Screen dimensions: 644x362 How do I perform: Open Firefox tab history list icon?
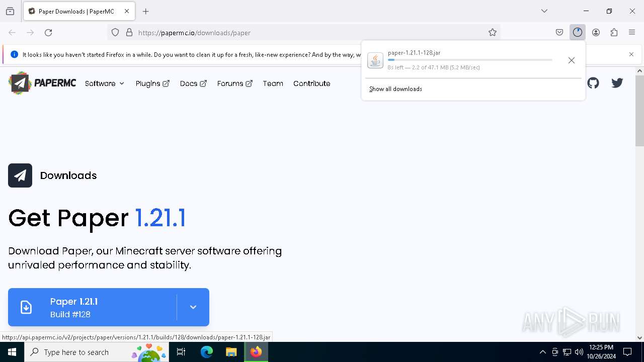(10, 11)
